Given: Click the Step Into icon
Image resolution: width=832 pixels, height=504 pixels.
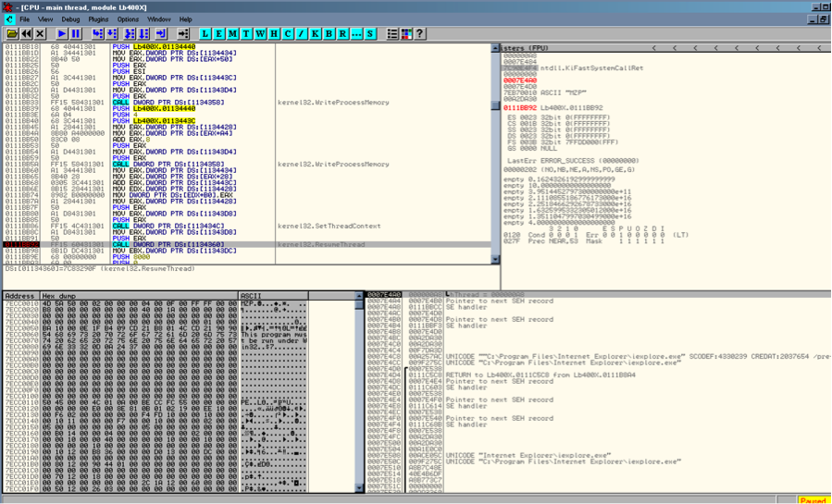Looking at the screenshot, I should pyautogui.click(x=97, y=34).
